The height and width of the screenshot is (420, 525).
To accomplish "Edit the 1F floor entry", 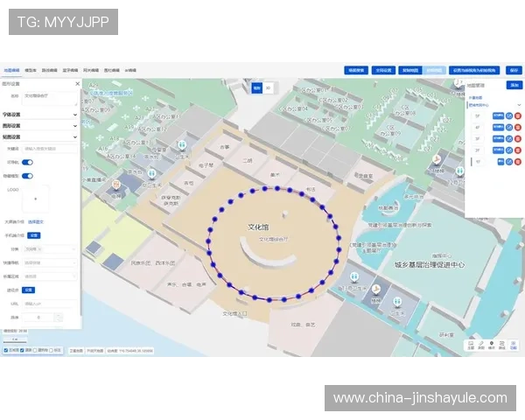I will coord(509,162).
